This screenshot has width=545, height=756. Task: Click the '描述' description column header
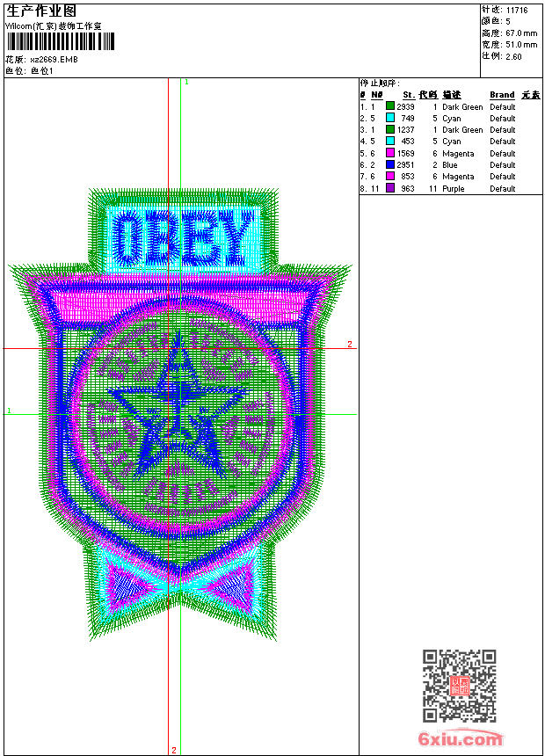452,95
